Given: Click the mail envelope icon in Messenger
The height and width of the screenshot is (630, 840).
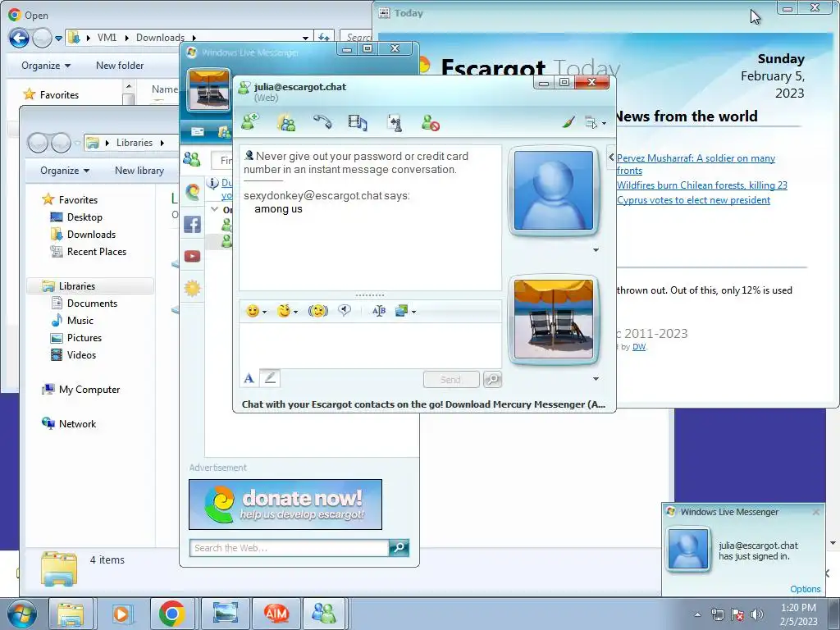Looking at the screenshot, I should [x=197, y=131].
